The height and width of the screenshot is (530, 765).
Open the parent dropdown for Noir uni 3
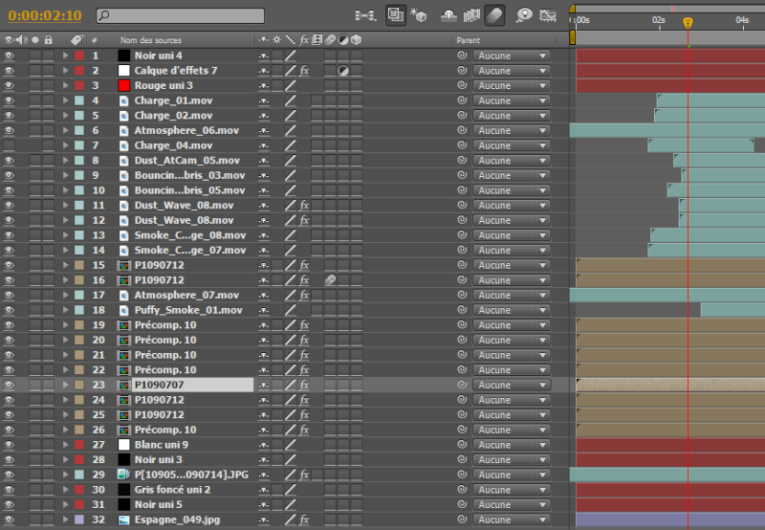511,460
